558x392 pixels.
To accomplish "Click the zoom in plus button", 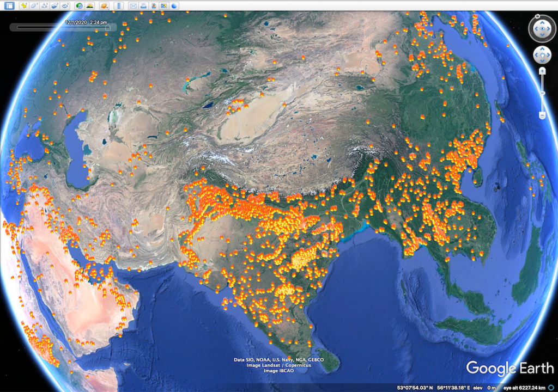I will (x=542, y=71).
